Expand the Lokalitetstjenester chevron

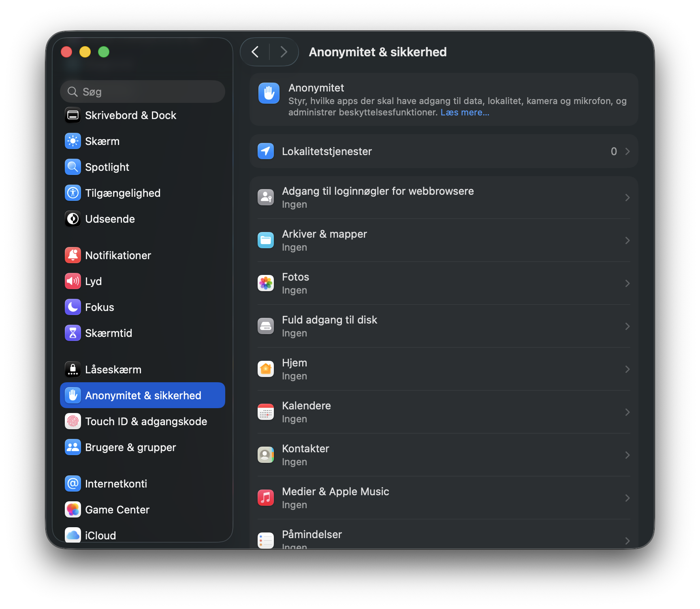(x=627, y=151)
